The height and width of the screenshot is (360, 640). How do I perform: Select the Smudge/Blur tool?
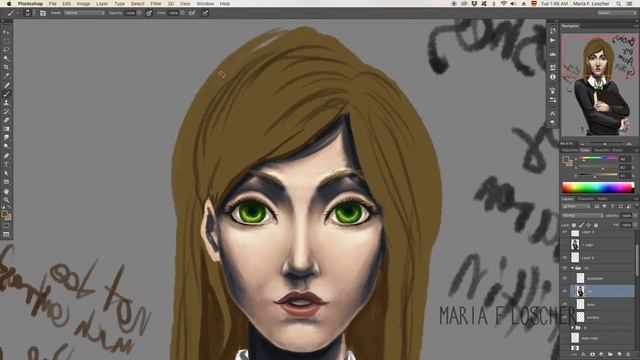coord(6,138)
